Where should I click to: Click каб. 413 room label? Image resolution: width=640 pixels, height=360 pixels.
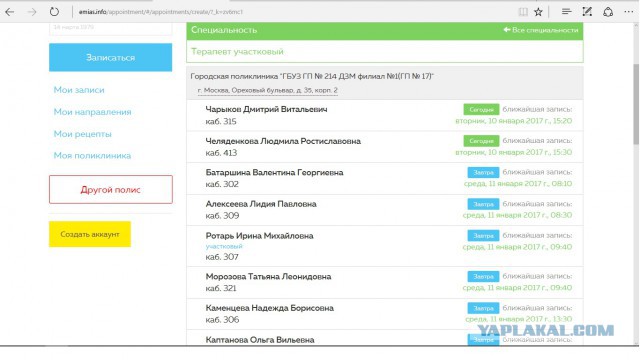(x=221, y=153)
